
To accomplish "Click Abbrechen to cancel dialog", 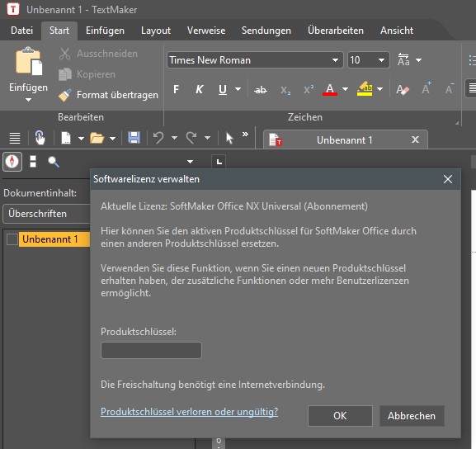I will click(x=412, y=416).
